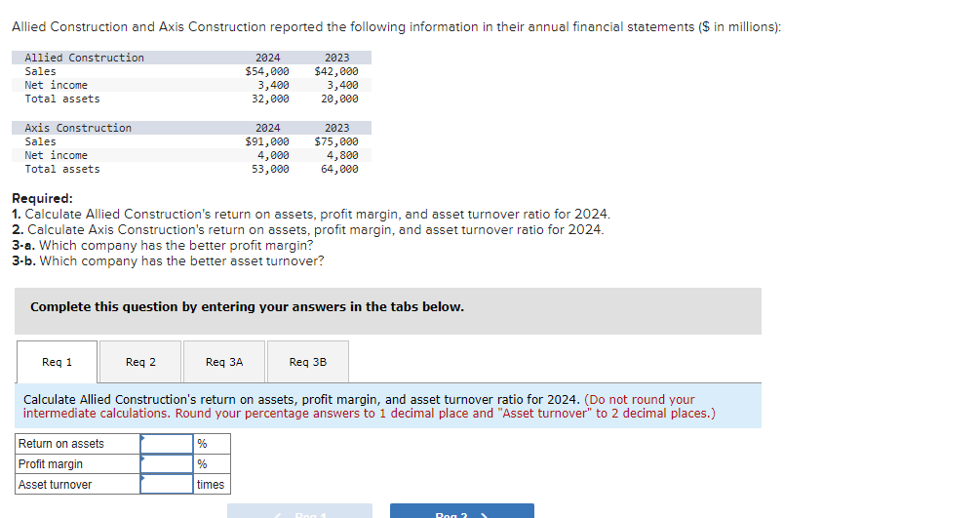This screenshot has height=518, width=980.
Task: Click the Profit margin row label
Action: [51, 463]
